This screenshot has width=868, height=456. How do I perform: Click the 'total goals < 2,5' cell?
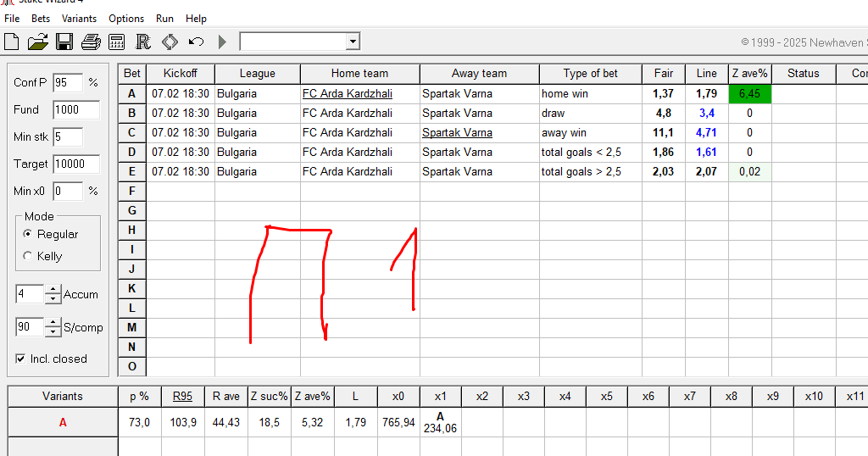tap(591, 153)
